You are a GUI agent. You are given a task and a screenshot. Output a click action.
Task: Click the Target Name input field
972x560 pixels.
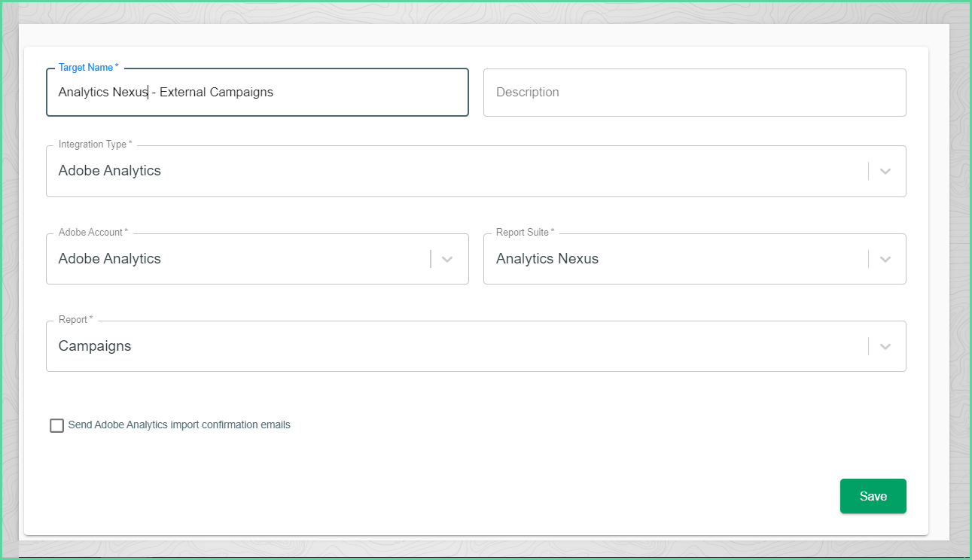(257, 93)
